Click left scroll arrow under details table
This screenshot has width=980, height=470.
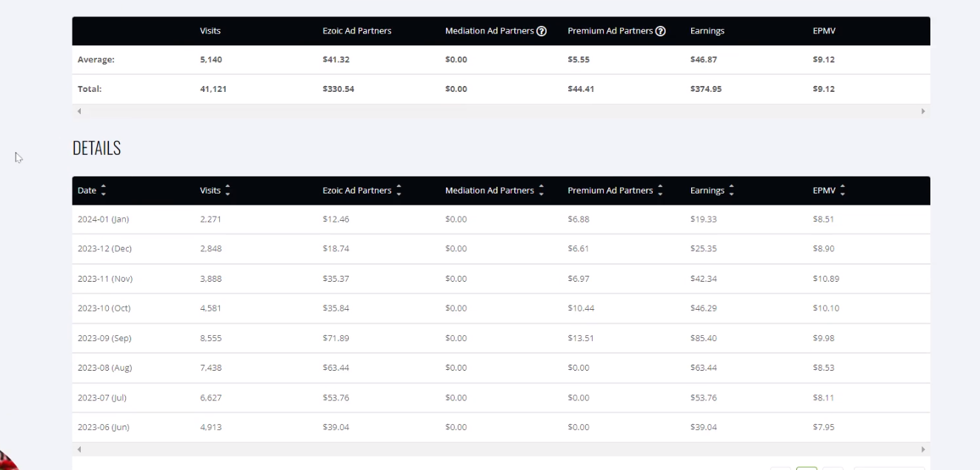click(x=80, y=449)
